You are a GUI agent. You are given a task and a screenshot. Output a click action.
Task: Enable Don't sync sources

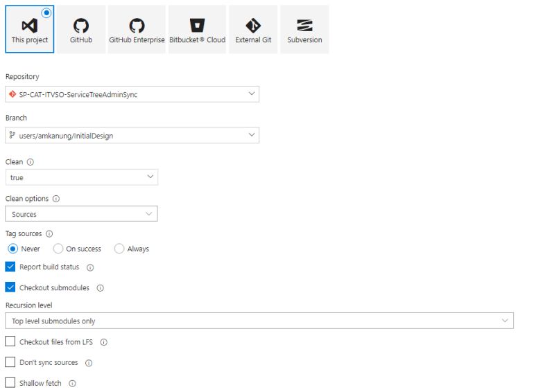coord(10,362)
